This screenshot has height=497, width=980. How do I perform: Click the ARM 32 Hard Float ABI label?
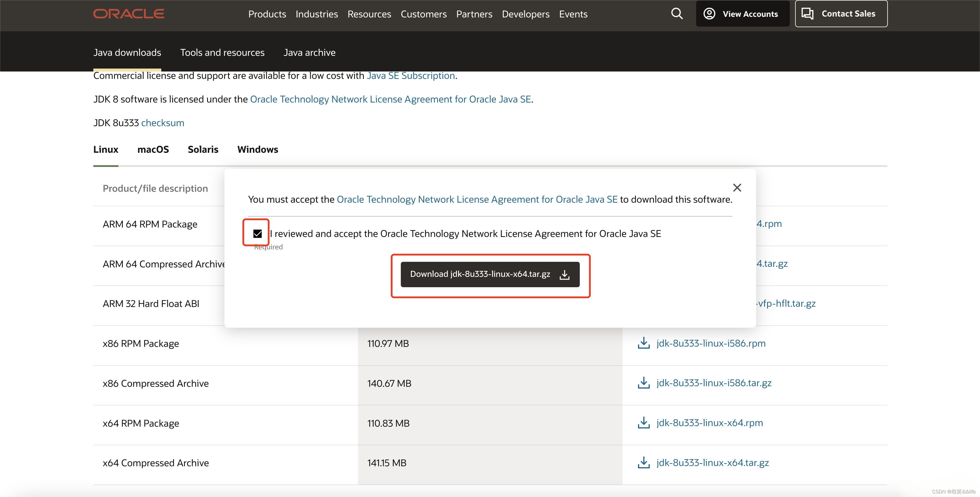click(151, 304)
